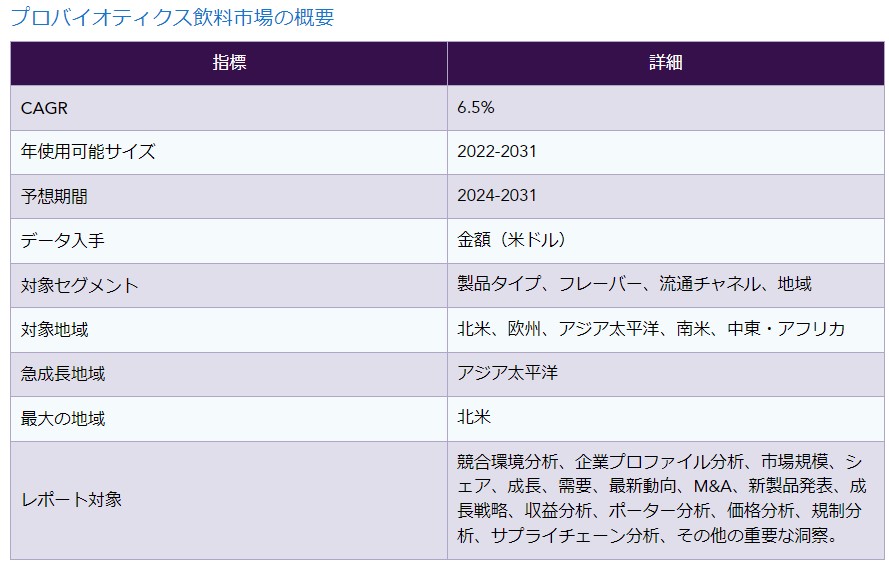
Task: Select the 製品タイプ、フレーバー segment cell
Action: [x=666, y=285]
